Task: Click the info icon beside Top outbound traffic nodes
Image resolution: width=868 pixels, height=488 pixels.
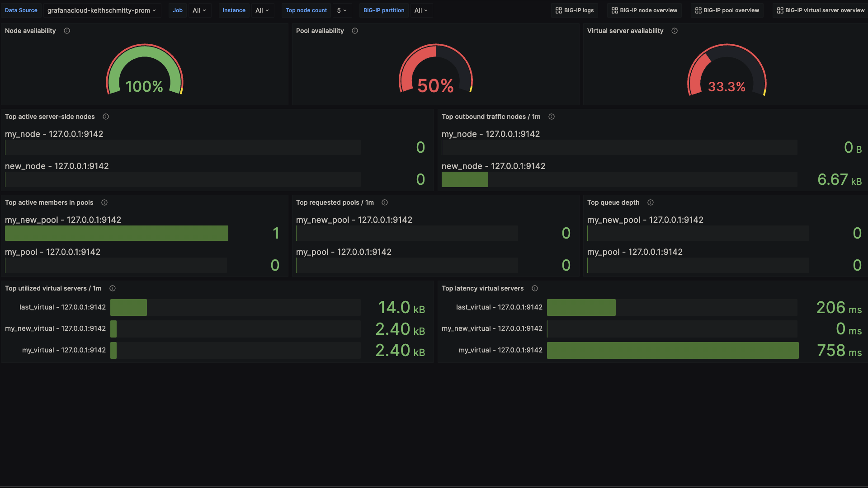Action: [x=552, y=117]
